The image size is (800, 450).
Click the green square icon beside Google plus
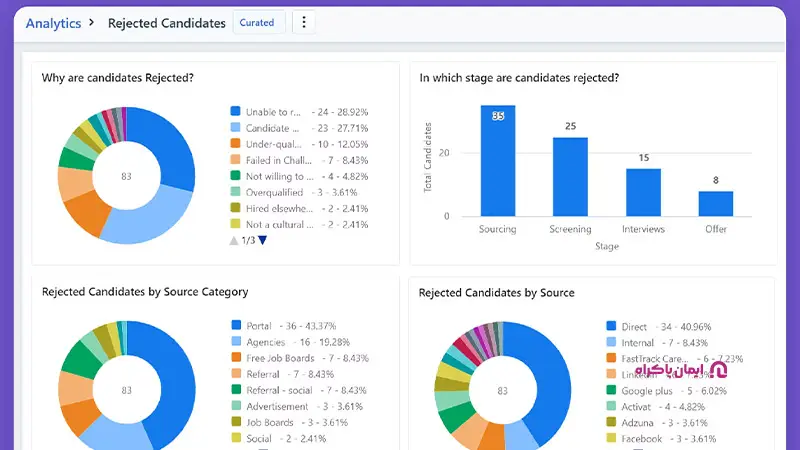pyautogui.click(x=612, y=390)
